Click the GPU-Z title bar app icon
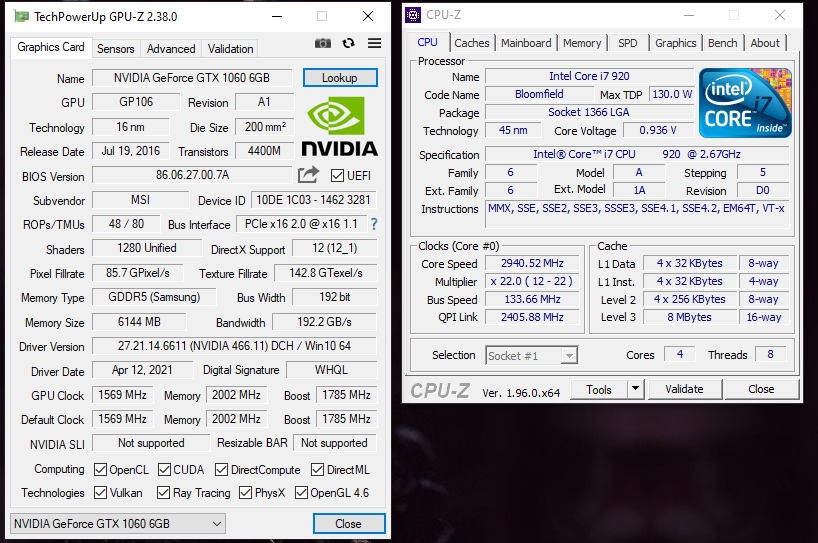818x543 pixels. click(21, 17)
